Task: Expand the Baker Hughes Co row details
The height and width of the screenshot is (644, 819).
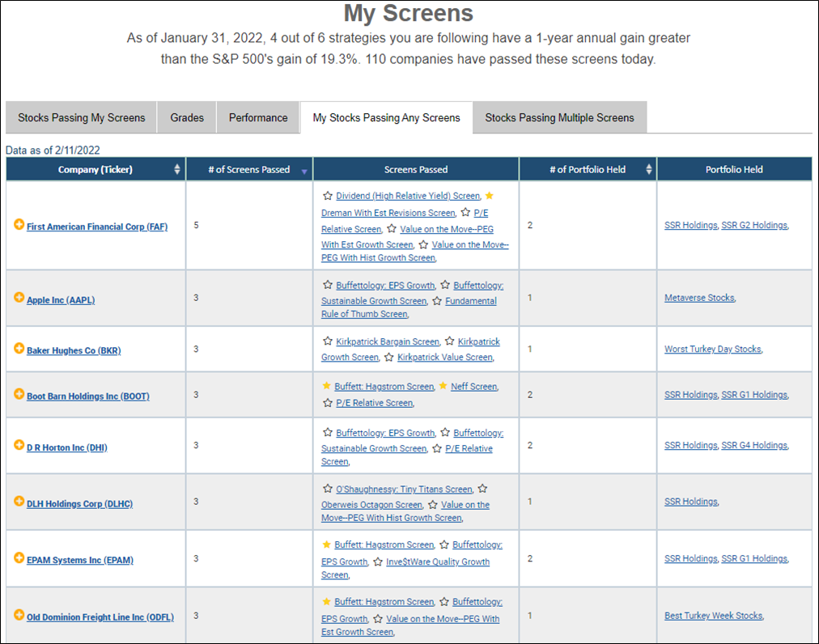Action: point(19,349)
